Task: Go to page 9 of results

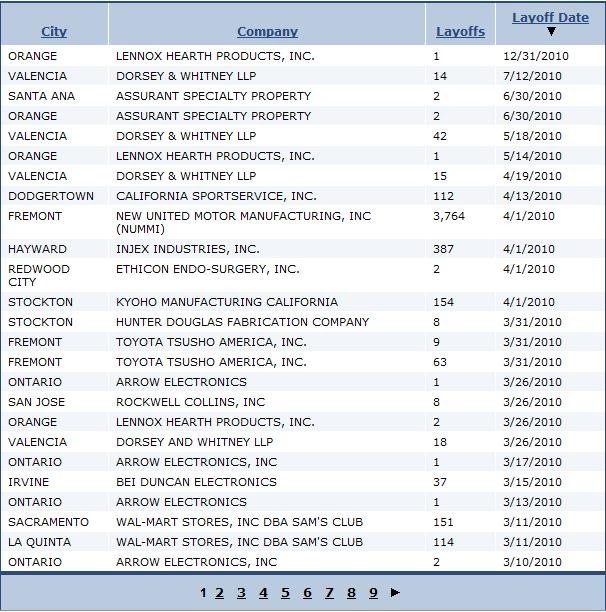Action: click(373, 592)
